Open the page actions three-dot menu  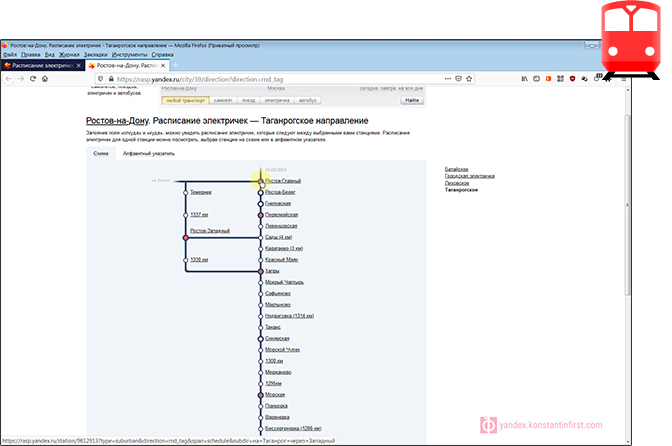click(448, 79)
